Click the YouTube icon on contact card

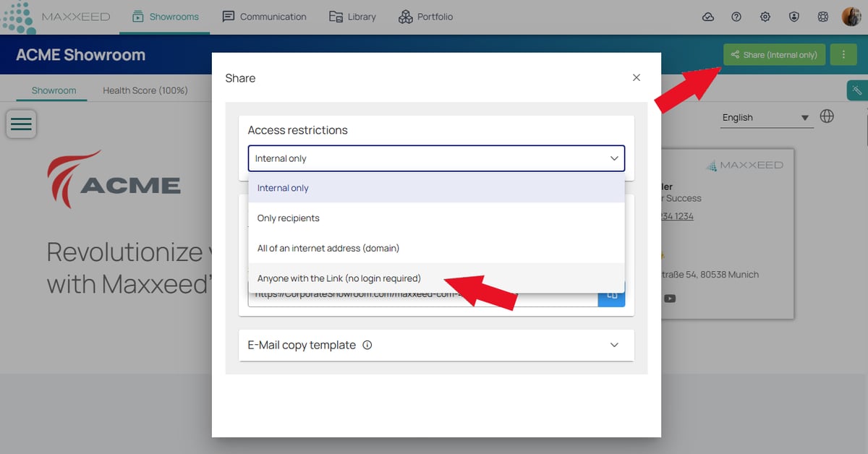670,298
